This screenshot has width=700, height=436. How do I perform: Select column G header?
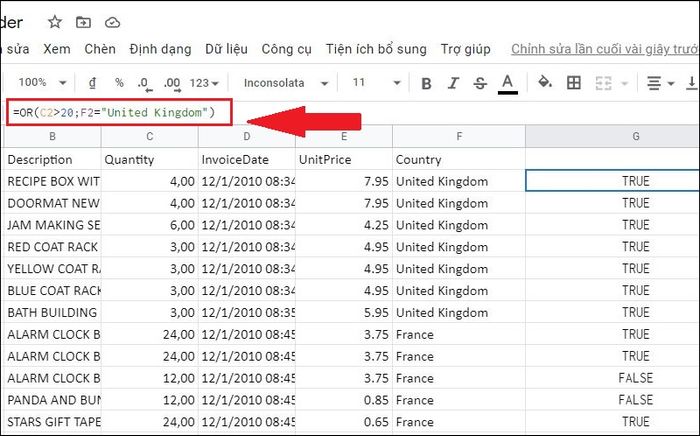612,137
